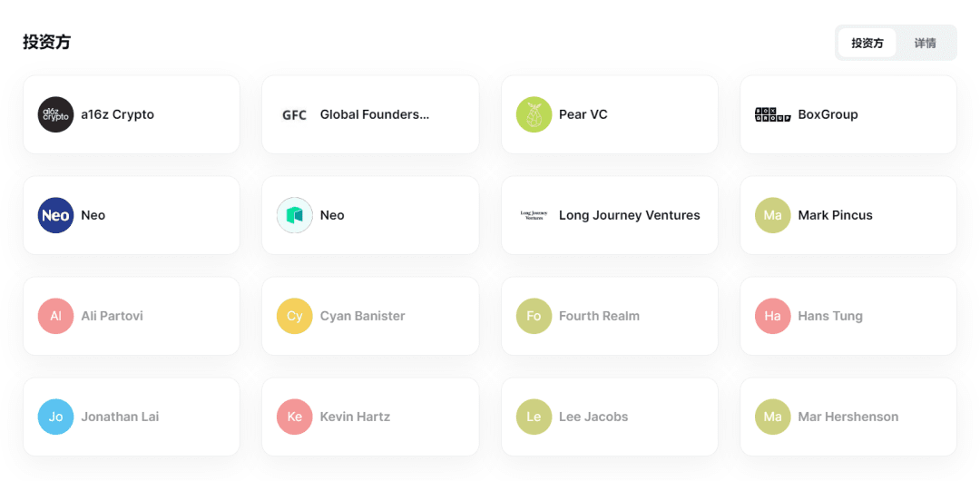The height and width of the screenshot is (481, 980).
Task: Click the BoxGroup logo icon
Action: 772,114
